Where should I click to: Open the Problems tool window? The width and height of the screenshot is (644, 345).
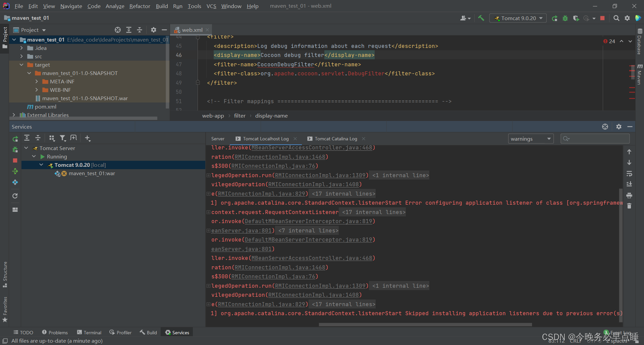tap(55, 332)
